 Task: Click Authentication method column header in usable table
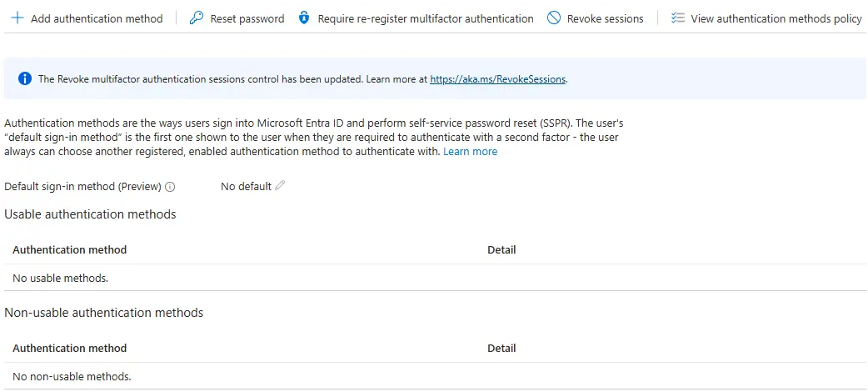click(x=70, y=249)
